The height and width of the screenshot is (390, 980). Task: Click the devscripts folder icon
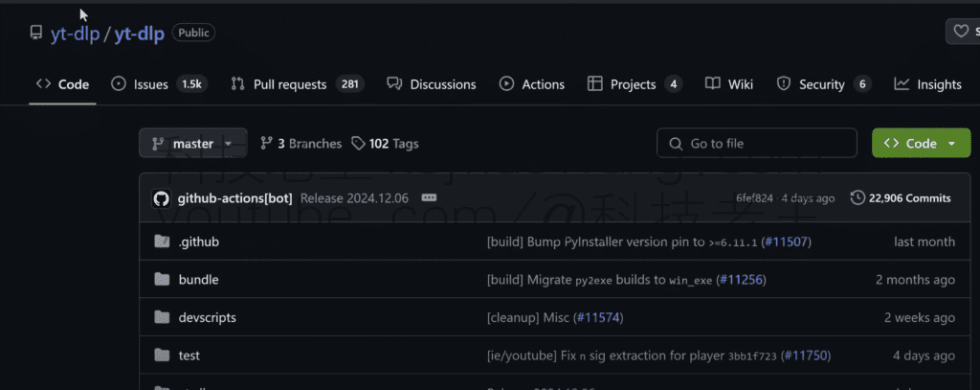coord(162,317)
